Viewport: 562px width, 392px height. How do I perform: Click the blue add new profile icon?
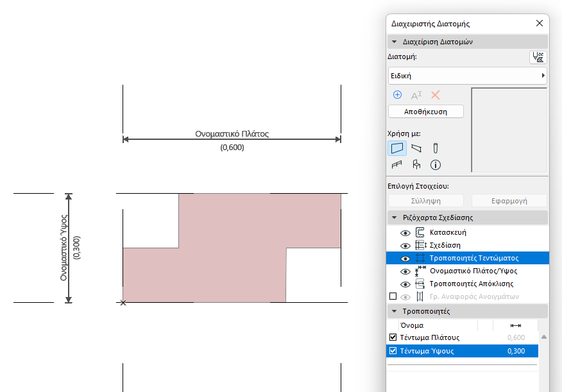(x=398, y=95)
